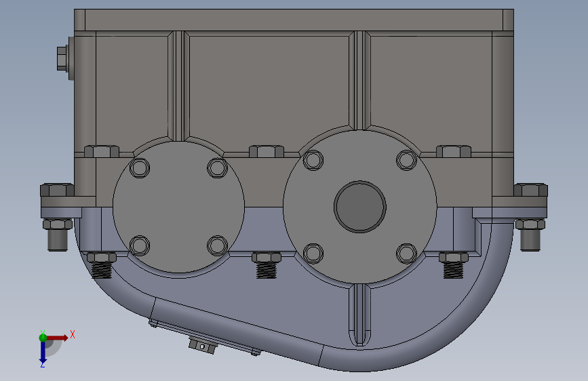Select the threaded bolt shank under the right flange

coord(530,240)
